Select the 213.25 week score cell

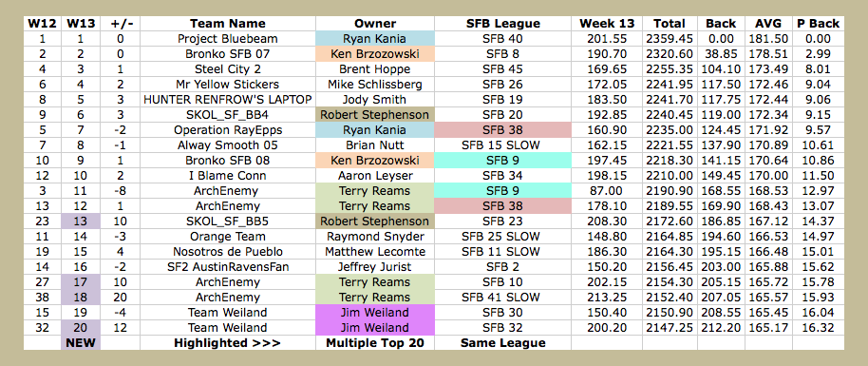(x=607, y=298)
